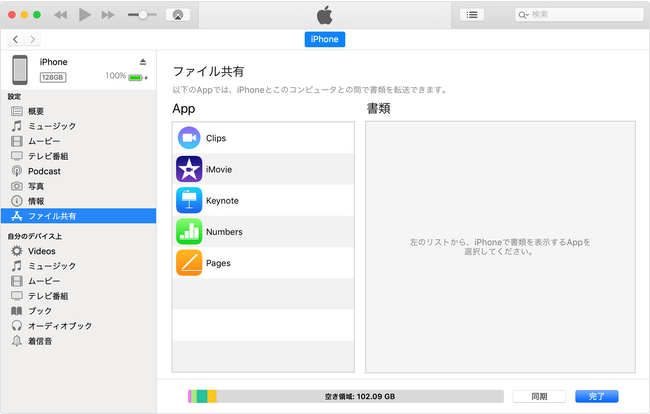Click the yellow segment of storage bar
Image resolution: width=650 pixels, height=414 pixels.
point(212,397)
